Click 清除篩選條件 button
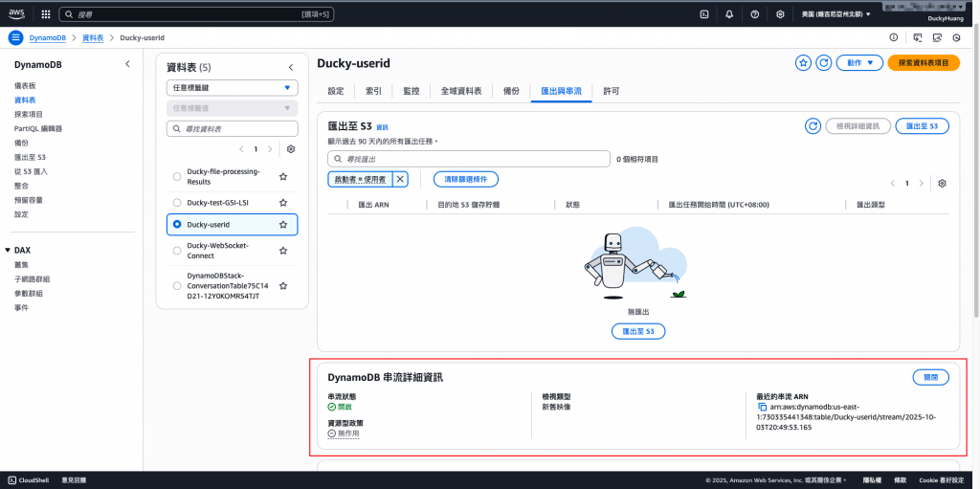Screen dimensions: 980x489 point(466,180)
